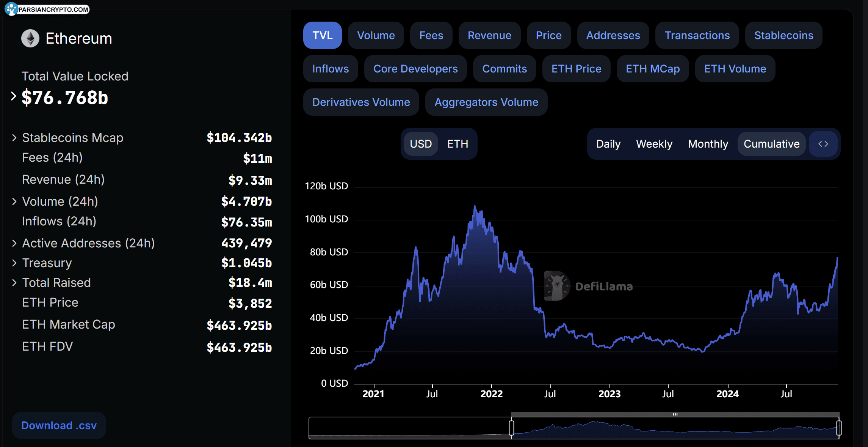Viewport: 868px width, 447px height.
Task: Switch to Weekly time interval
Action: 653,144
